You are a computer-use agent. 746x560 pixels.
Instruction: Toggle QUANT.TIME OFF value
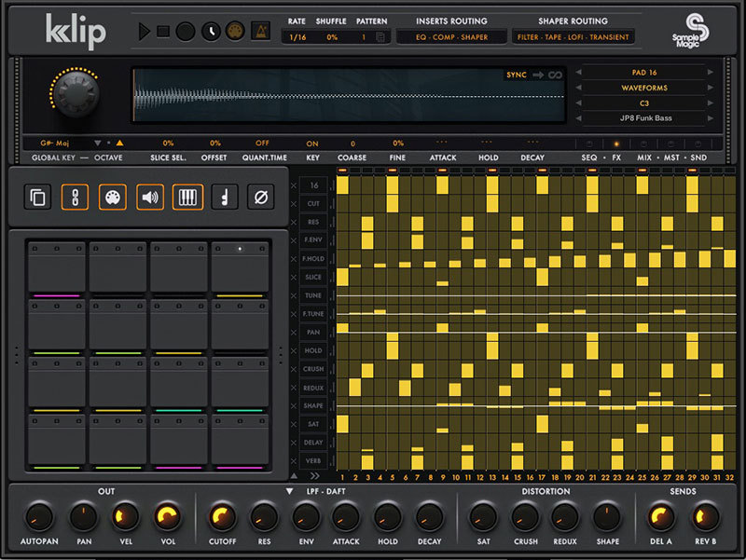pos(262,143)
